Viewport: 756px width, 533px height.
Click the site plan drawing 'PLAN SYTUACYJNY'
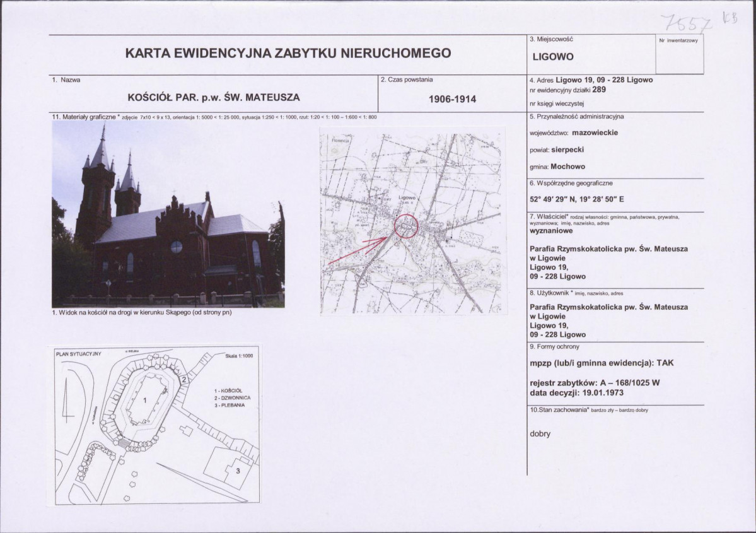pyautogui.click(x=157, y=425)
